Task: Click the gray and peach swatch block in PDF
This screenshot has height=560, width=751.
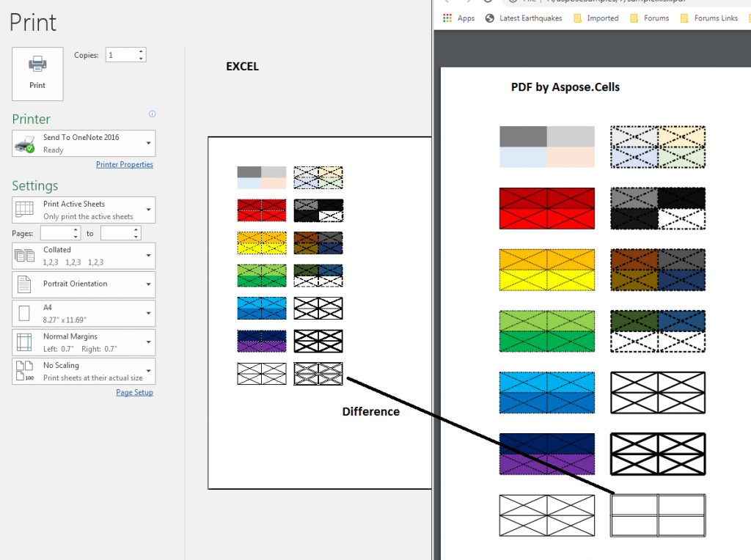Action: 547,147
